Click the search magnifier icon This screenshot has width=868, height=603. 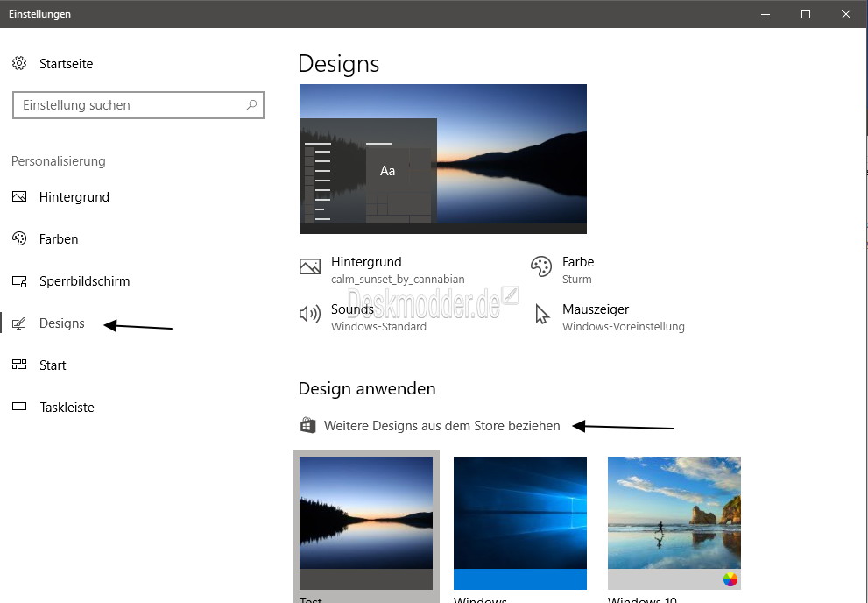point(251,104)
